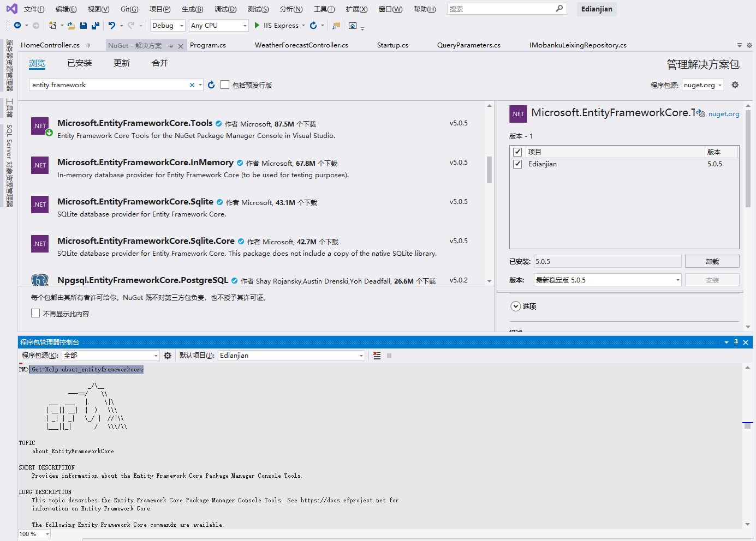The width and height of the screenshot is (756, 541).
Task: Switch to the Program.cs tab
Action: click(208, 45)
